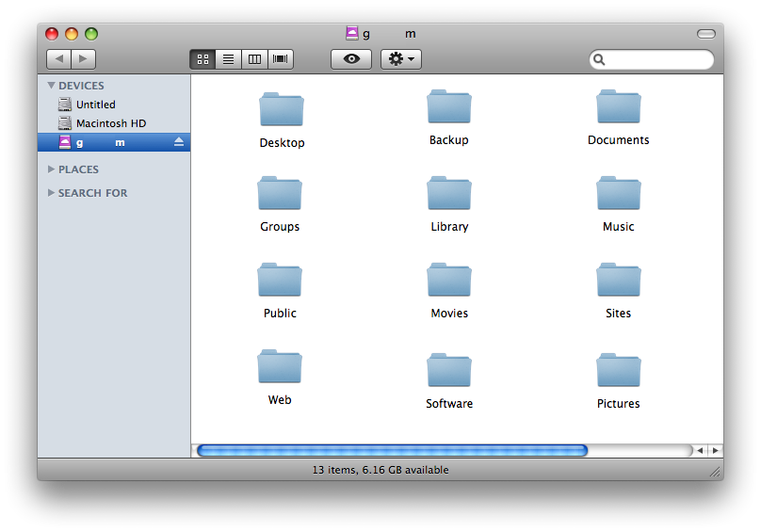Select the Library folder icon
The image size is (761, 532).
(x=448, y=194)
